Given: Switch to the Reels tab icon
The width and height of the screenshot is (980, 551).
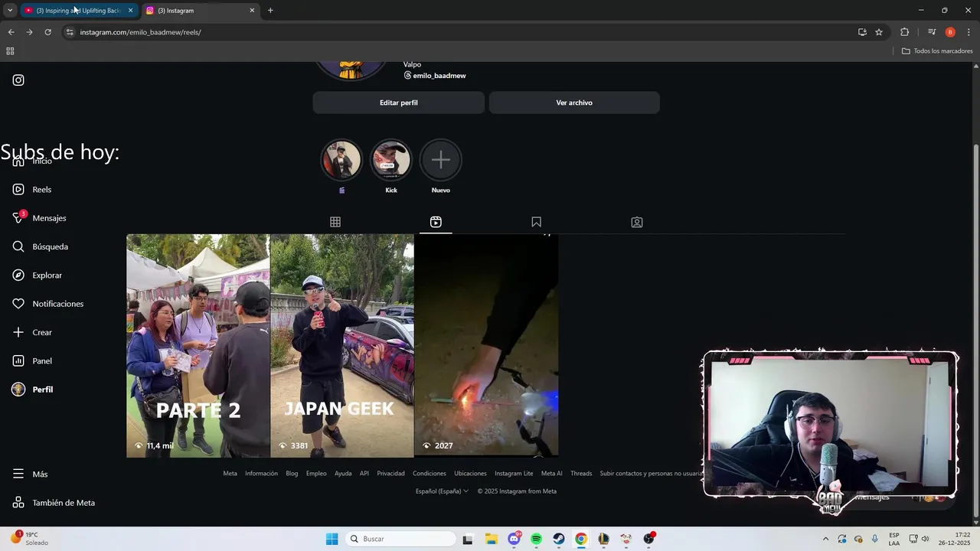Looking at the screenshot, I should [x=436, y=222].
